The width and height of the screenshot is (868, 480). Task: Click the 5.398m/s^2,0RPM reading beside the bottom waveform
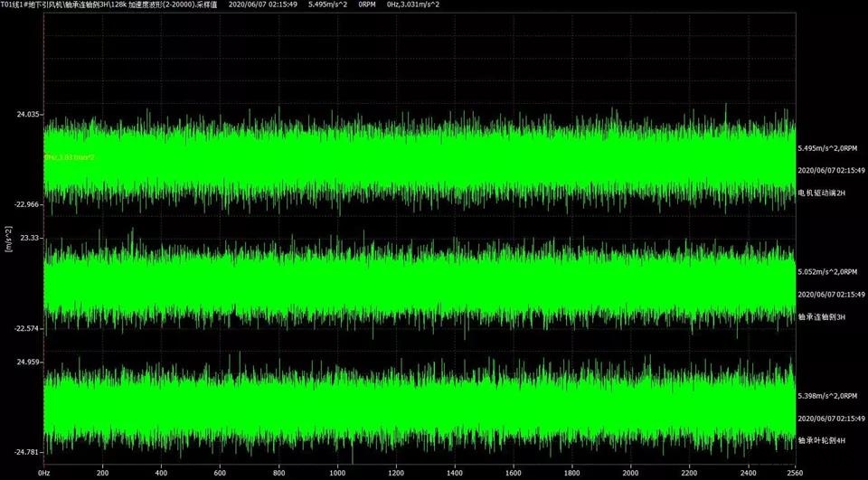click(x=832, y=396)
